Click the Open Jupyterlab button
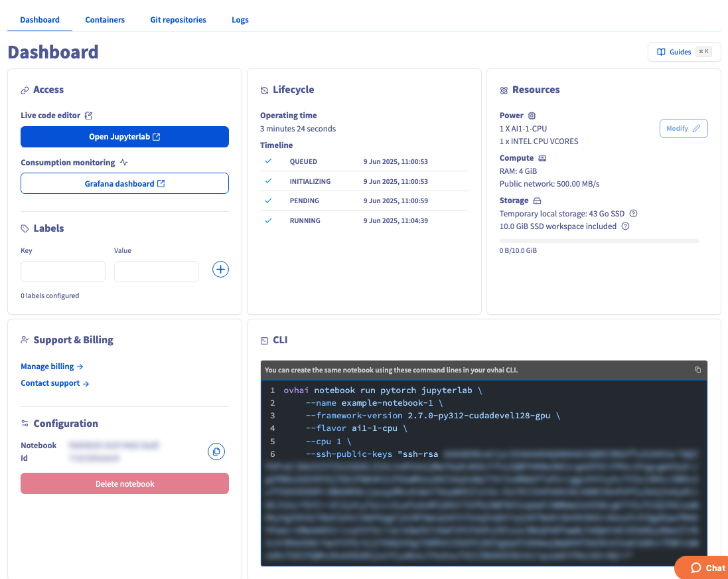 pyautogui.click(x=124, y=137)
